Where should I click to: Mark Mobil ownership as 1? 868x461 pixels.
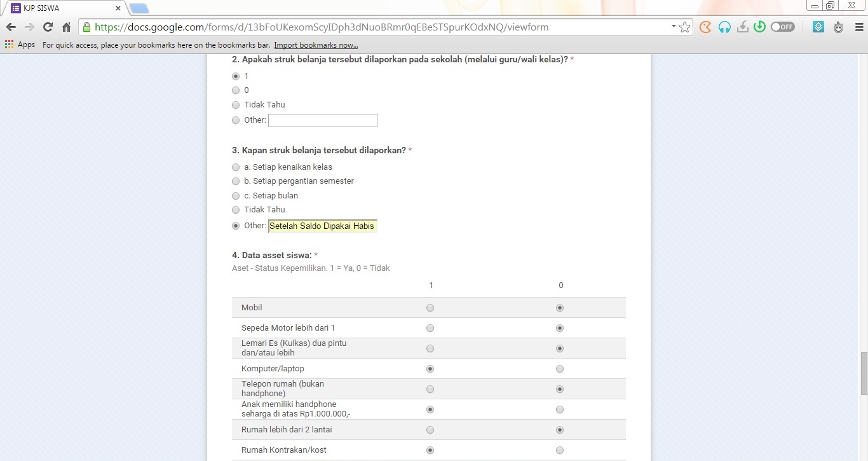[430, 308]
